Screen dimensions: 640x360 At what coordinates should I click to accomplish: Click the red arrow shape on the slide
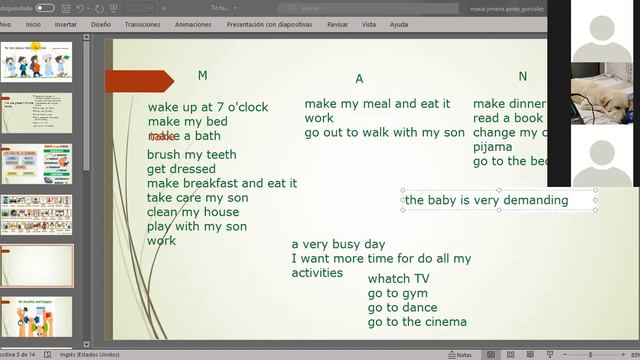[140, 81]
